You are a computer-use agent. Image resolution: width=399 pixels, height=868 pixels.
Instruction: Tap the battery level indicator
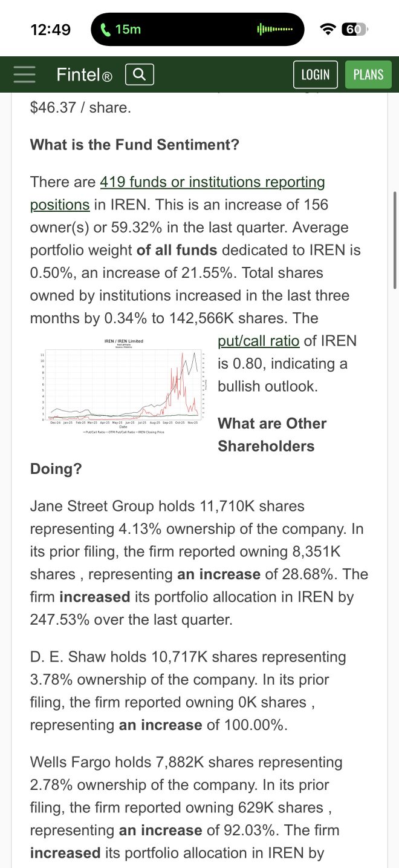point(354,29)
